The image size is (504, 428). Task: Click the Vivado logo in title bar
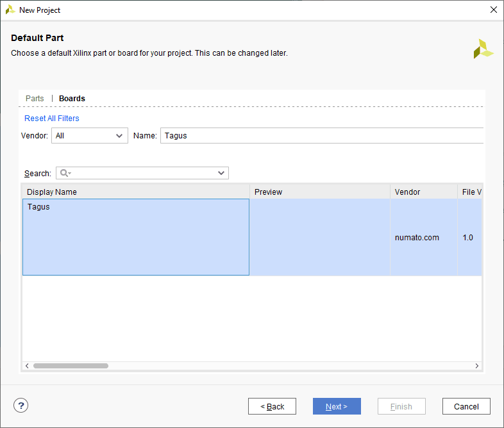pos(10,10)
